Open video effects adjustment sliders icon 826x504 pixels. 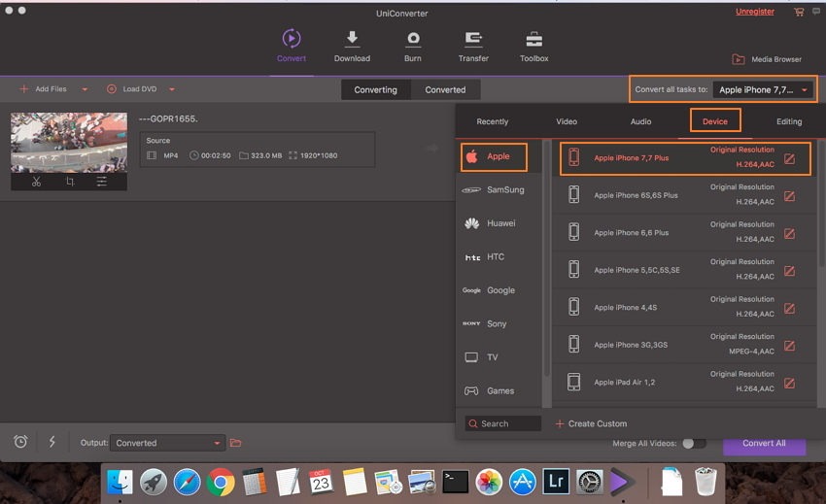point(102,182)
